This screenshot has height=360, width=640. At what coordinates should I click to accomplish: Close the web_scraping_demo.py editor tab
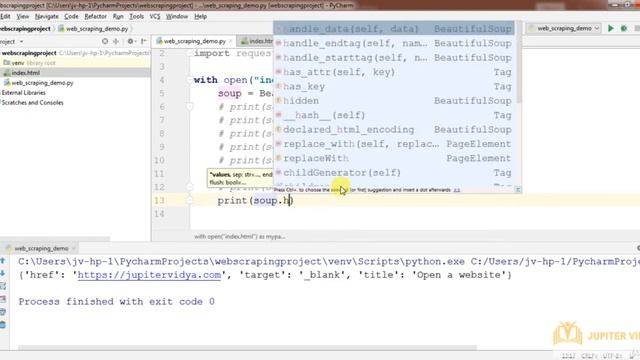231,41
